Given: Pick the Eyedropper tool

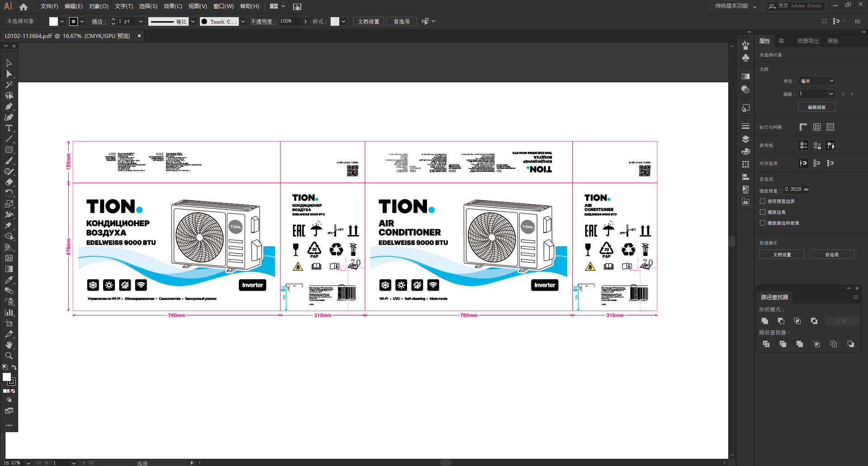Looking at the screenshot, I should point(9,280).
